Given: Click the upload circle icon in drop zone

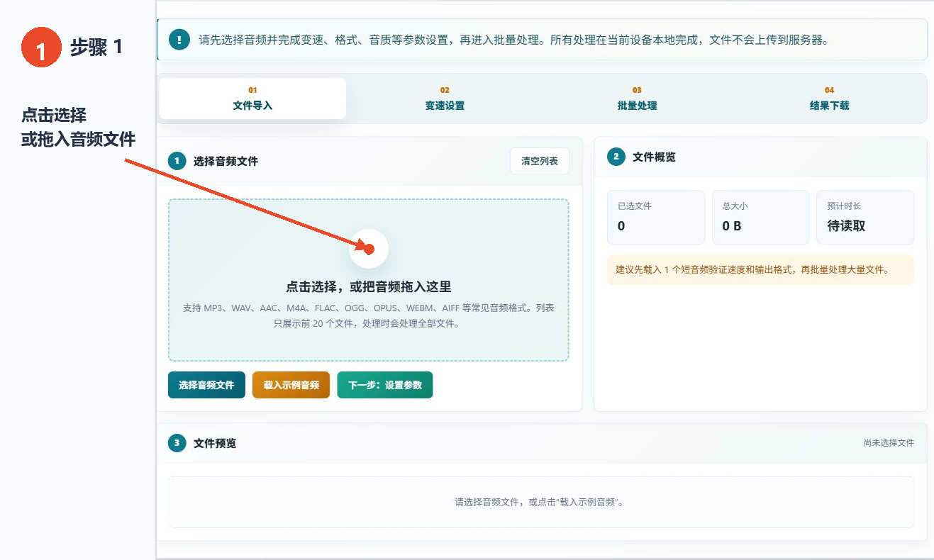Looking at the screenshot, I should (x=369, y=249).
